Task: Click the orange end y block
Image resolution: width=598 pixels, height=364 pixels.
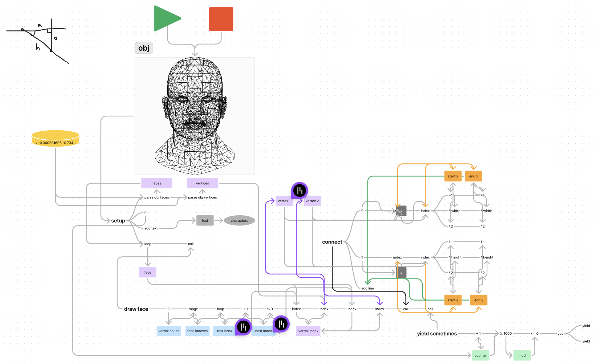Action: pyautogui.click(x=479, y=300)
